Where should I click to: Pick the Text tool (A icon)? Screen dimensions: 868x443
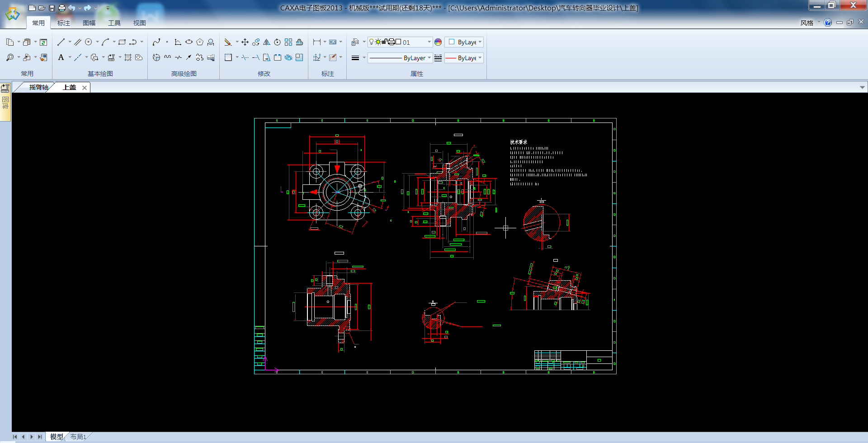(x=61, y=57)
